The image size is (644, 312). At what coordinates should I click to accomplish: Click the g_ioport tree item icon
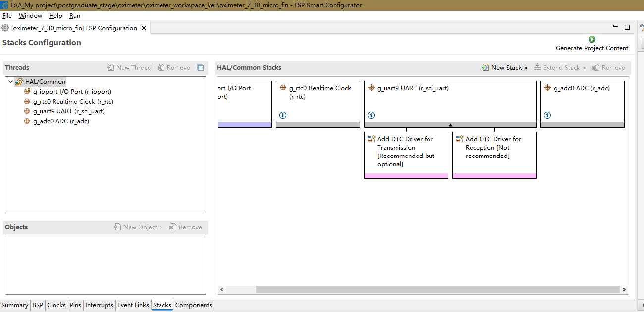point(27,92)
